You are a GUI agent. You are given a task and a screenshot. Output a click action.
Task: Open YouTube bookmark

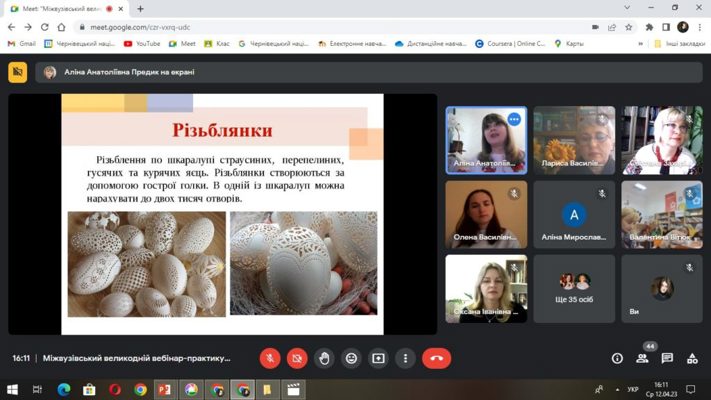[x=142, y=44]
